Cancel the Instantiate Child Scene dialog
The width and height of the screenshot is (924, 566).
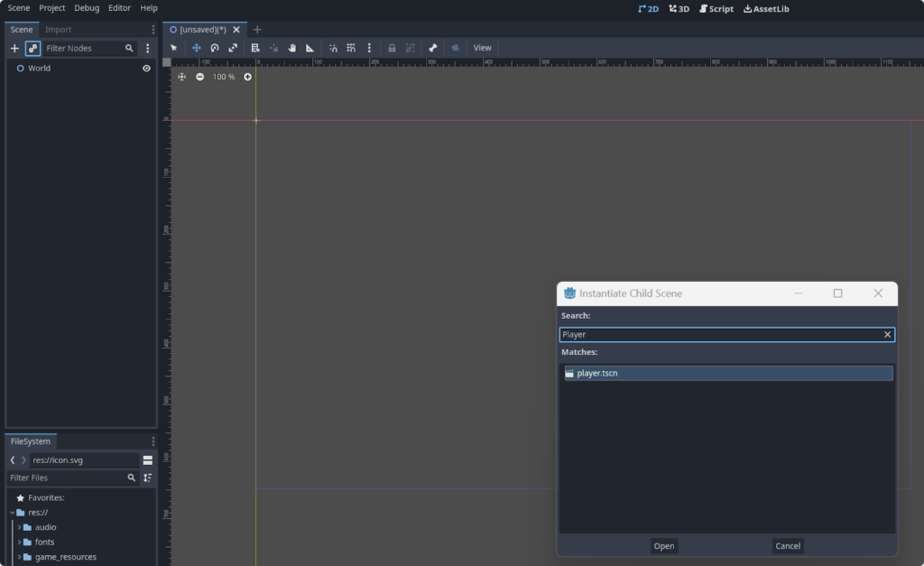(787, 545)
